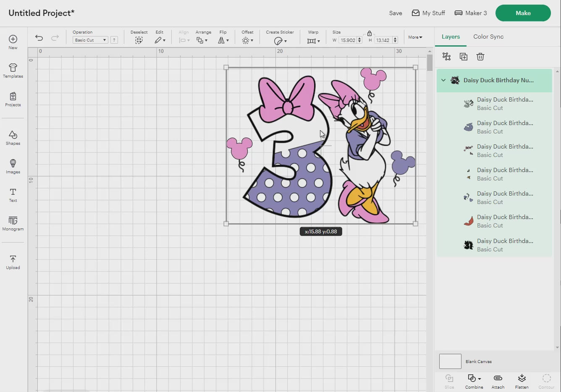Open the Offset tool
Screen dimensions: 561x392
coord(247,40)
